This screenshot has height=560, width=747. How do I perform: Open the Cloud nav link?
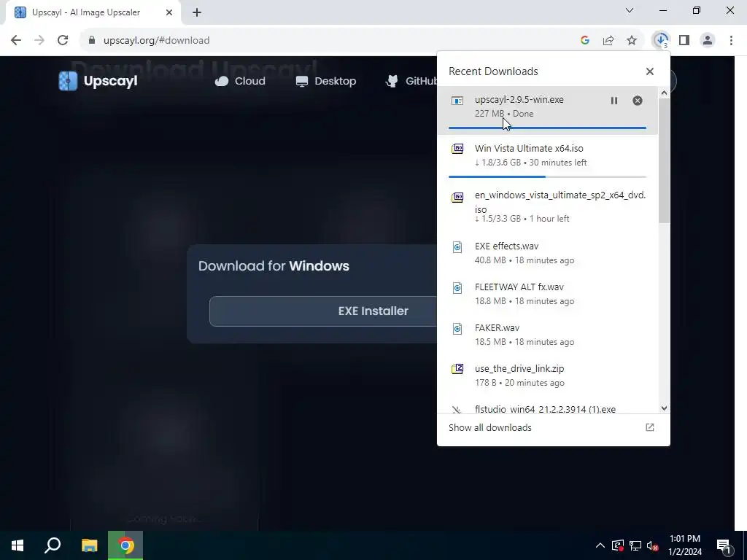240,81
